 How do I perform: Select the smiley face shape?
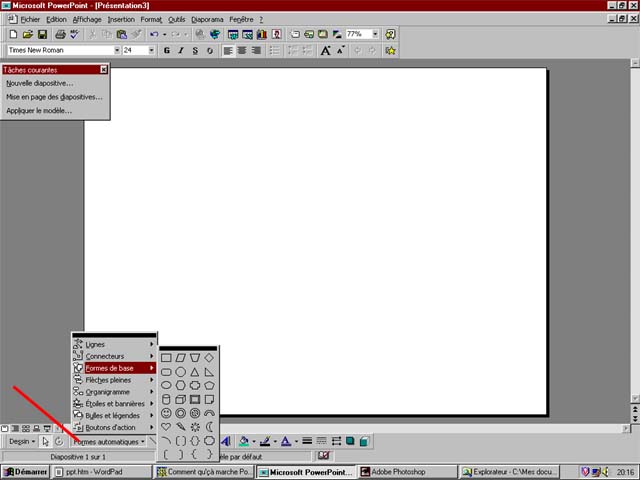[167, 413]
